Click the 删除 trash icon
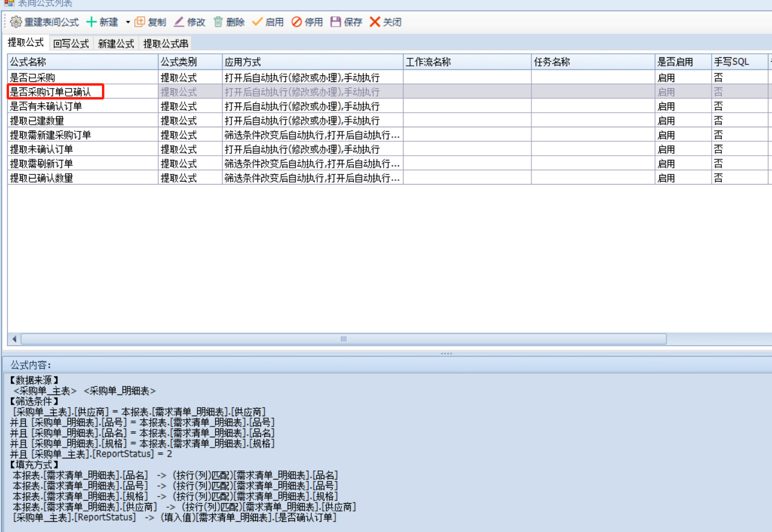Screen dimensions: 772x532 point(218,22)
